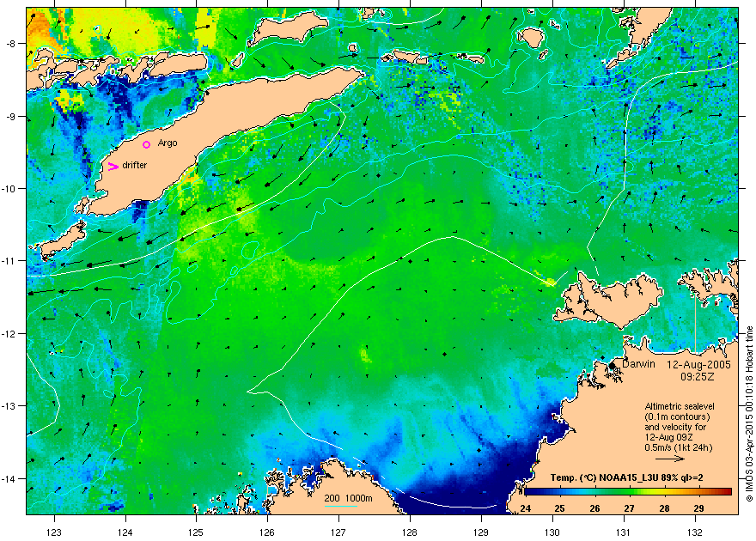
Task: Click the time text '09:25Z'
Action: click(x=698, y=377)
